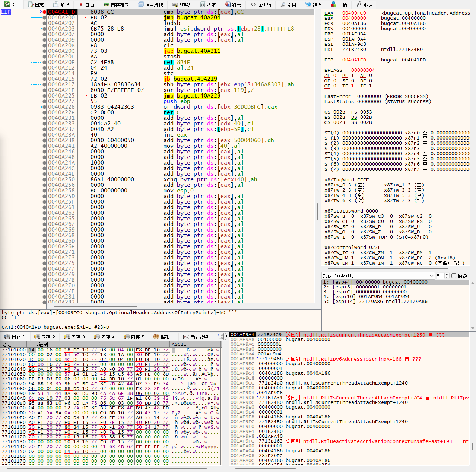Select the 内存 1 dump tab
The width and height of the screenshot is (476, 472).
point(15,337)
